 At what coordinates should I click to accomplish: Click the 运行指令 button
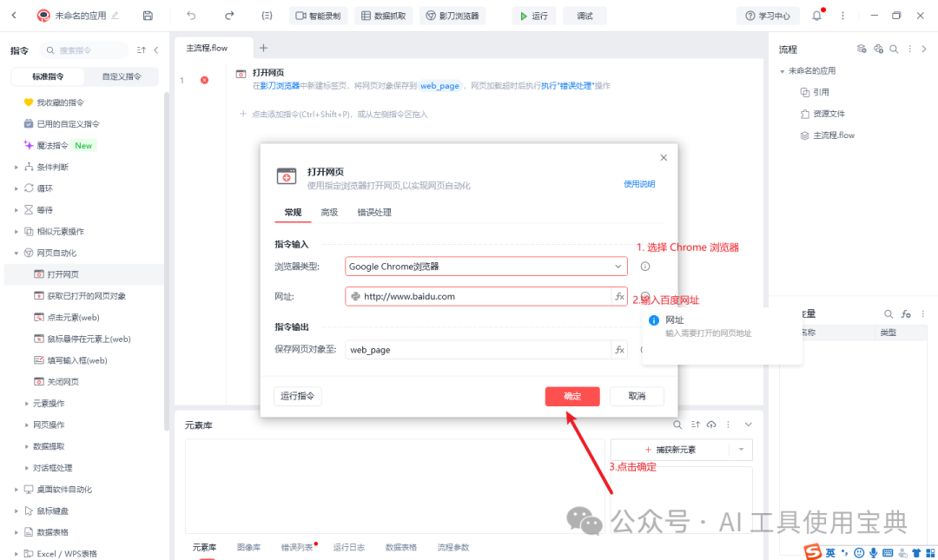297,396
